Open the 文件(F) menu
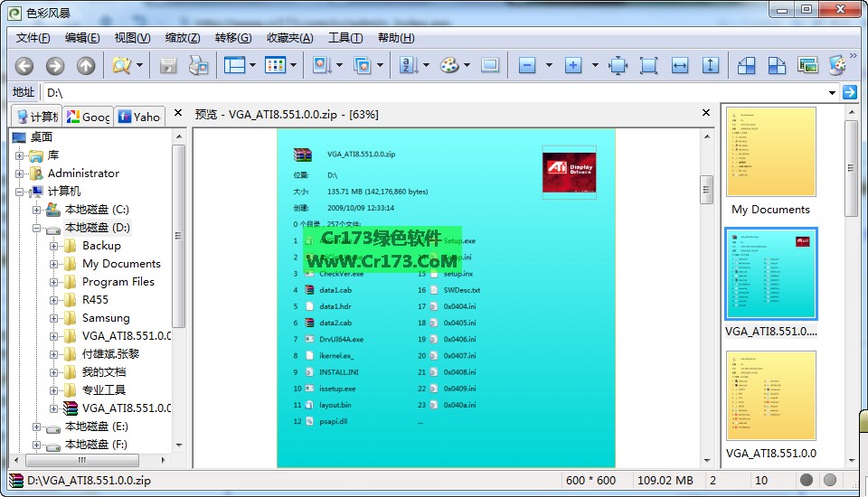Viewport: 868px width, 497px height. click(33, 38)
